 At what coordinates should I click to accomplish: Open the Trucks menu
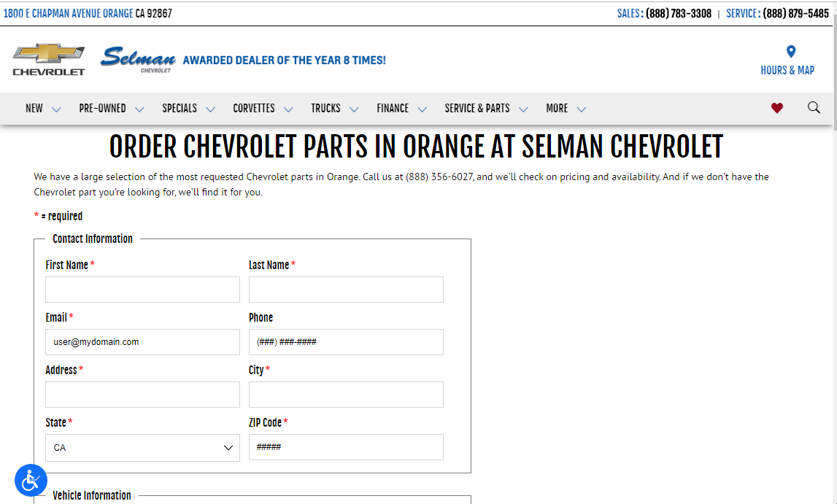325,108
